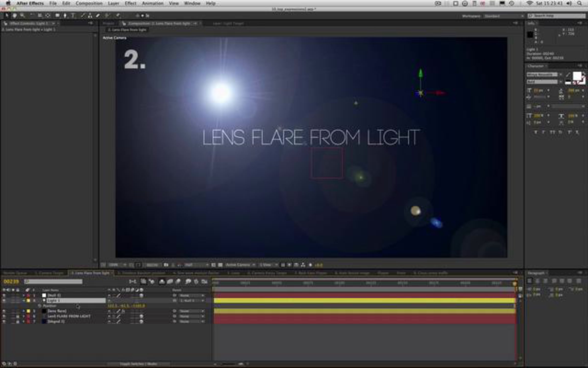Select the Clone Stamp tool
The width and height of the screenshot is (588, 368).
coord(90,16)
